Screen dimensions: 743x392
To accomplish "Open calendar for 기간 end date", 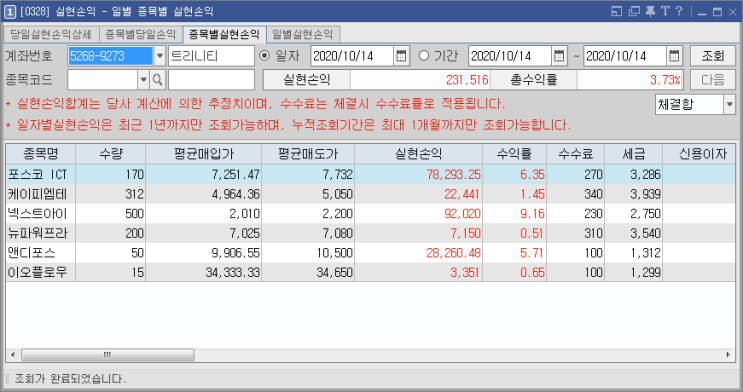I will tap(674, 56).
